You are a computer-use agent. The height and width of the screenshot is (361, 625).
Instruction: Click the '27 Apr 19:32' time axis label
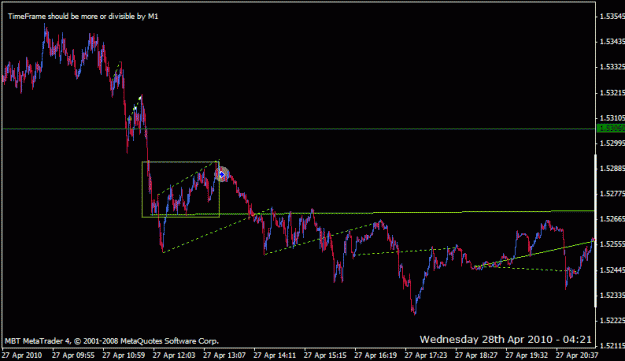527,355
